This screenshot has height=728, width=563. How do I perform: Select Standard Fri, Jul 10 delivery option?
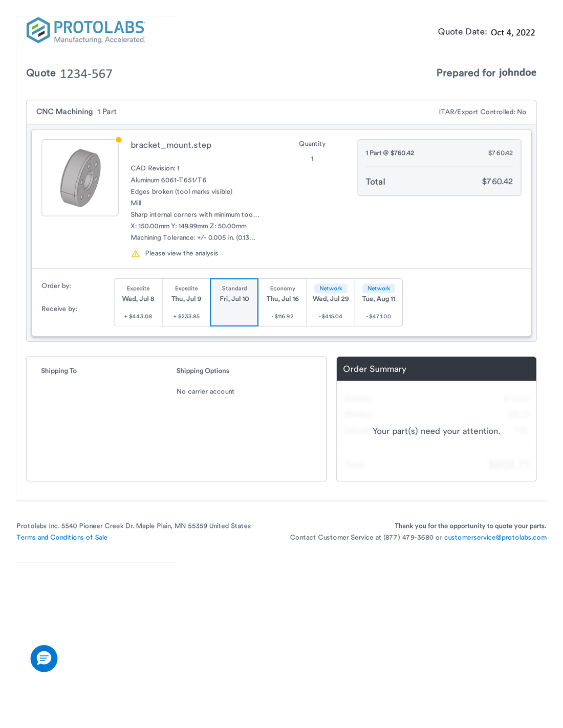point(234,302)
